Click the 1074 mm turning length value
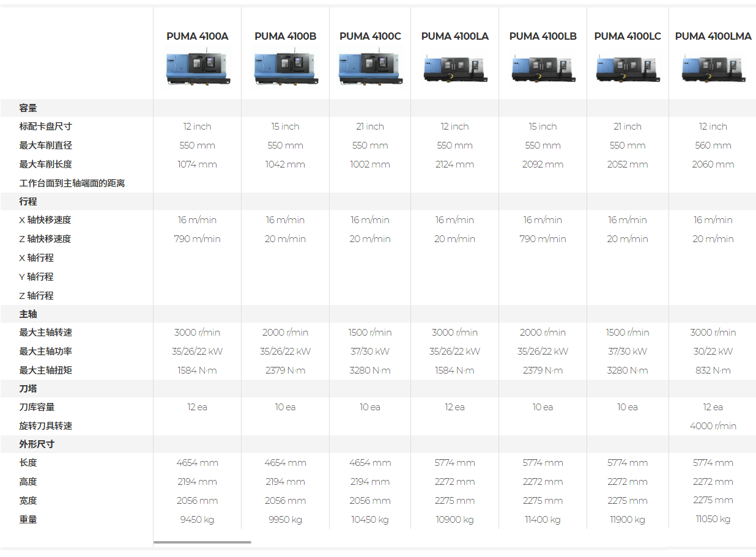Screen dimensions: 756x557 tap(198, 164)
